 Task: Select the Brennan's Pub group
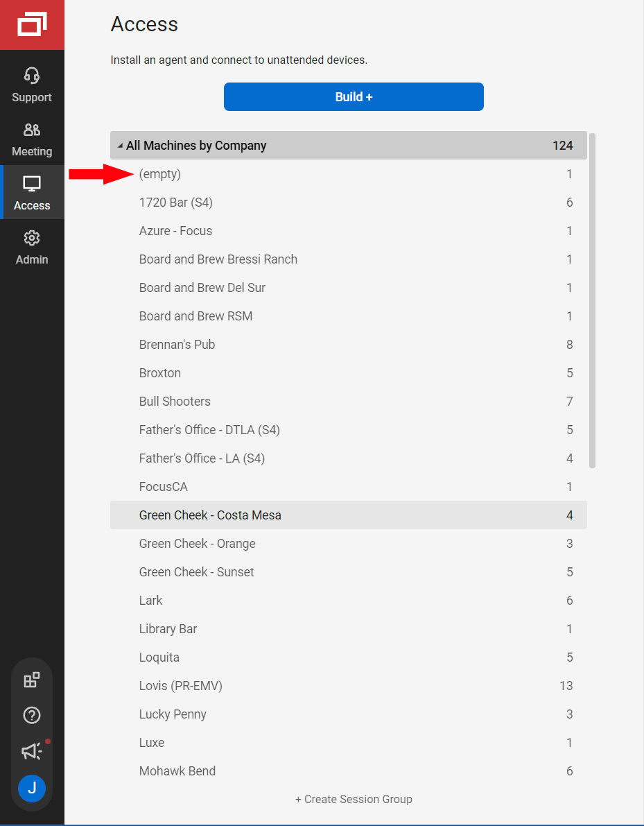coord(349,345)
